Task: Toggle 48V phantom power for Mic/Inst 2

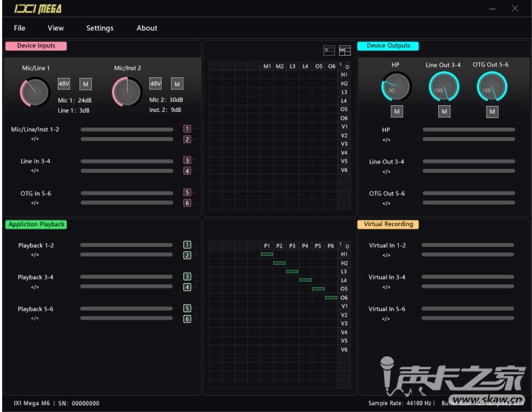Action: (156, 83)
